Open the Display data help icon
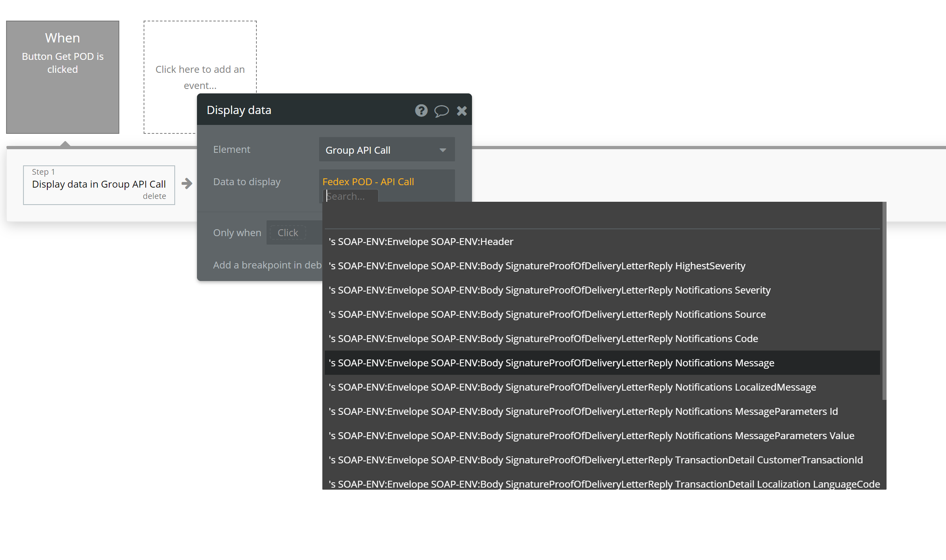This screenshot has height=560, width=946. click(x=421, y=110)
